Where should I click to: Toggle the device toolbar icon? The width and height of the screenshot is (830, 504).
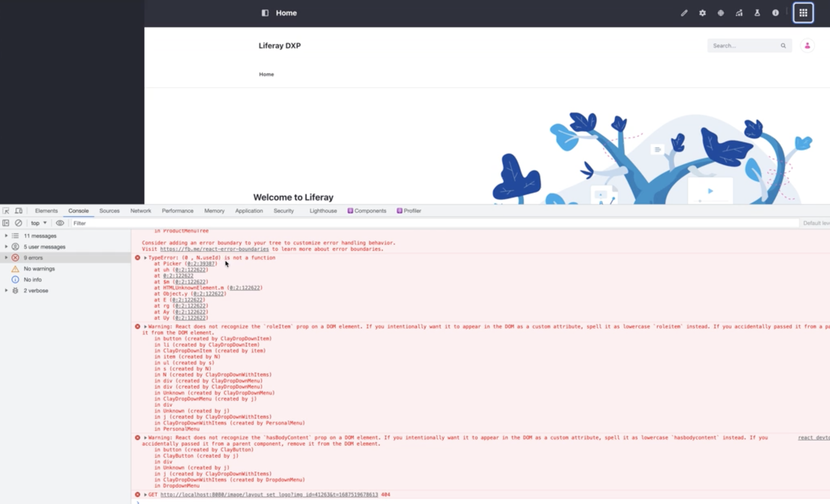19,211
